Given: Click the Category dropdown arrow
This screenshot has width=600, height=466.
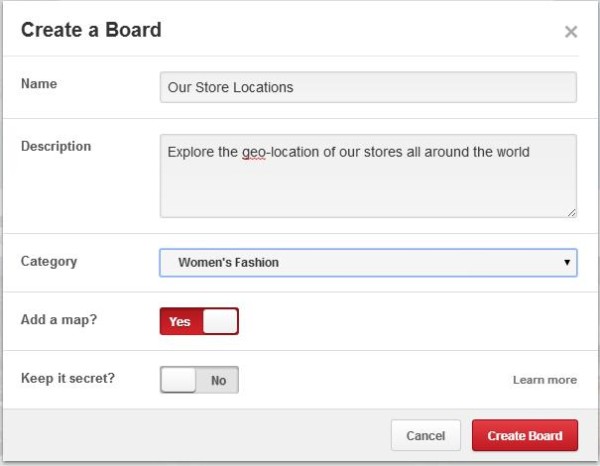Looking at the screenshot, I should coord(567,262).
